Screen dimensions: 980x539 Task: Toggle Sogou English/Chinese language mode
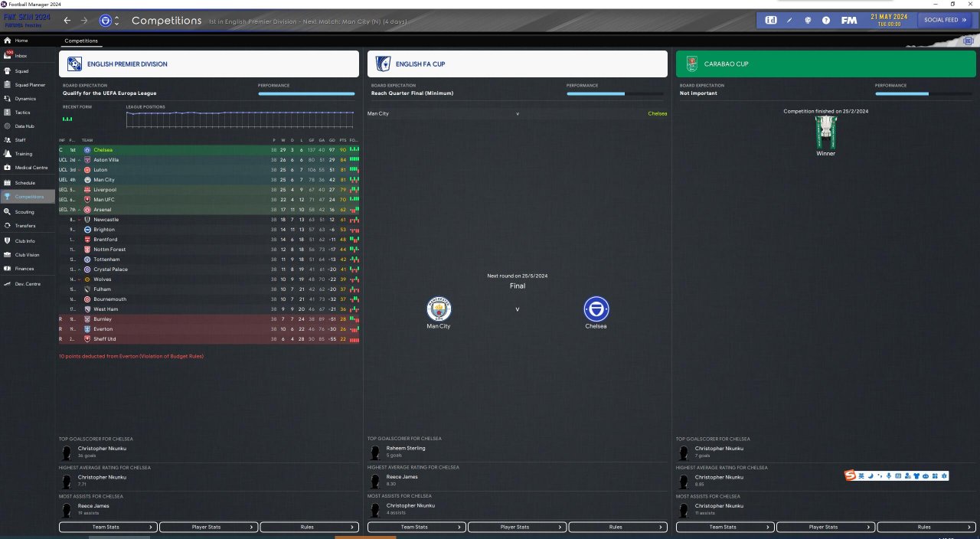click(x=862, y=476)
